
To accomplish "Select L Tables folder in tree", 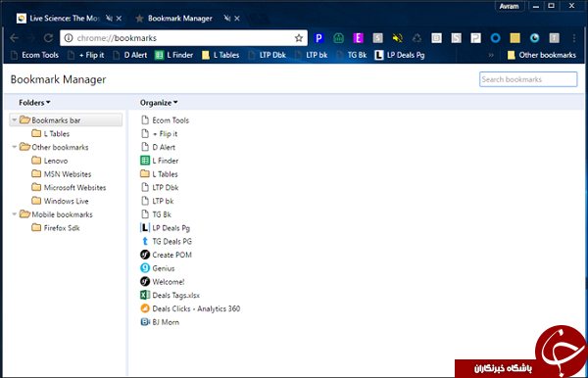I will pos(51,134).
